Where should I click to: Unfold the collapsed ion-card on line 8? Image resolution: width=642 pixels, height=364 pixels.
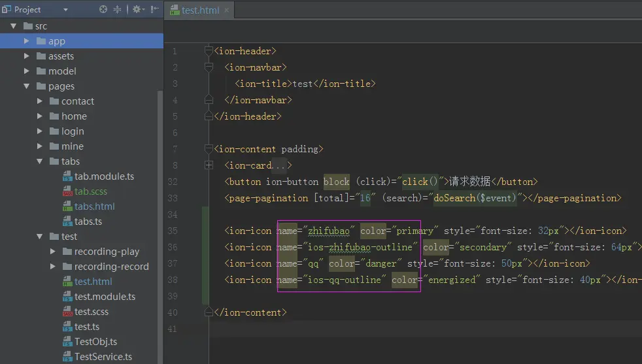point(209,165)
